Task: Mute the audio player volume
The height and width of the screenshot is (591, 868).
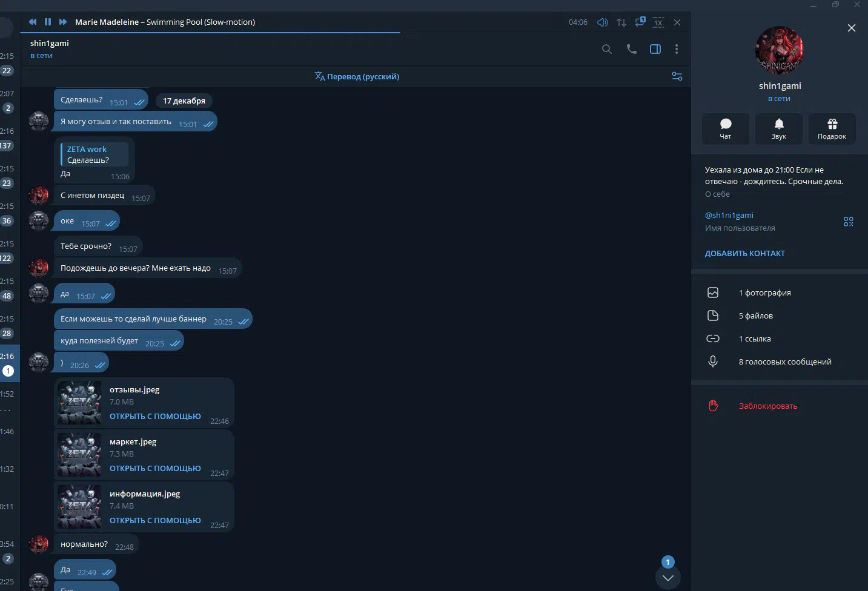Action: [602, 22]
